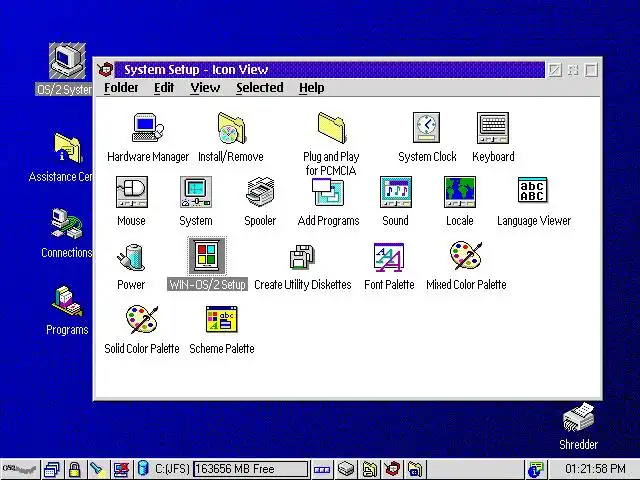Open the Font Palette icon
Image resolution: width=640 pixels, height=480 pixels.
[x=389, y=257]
